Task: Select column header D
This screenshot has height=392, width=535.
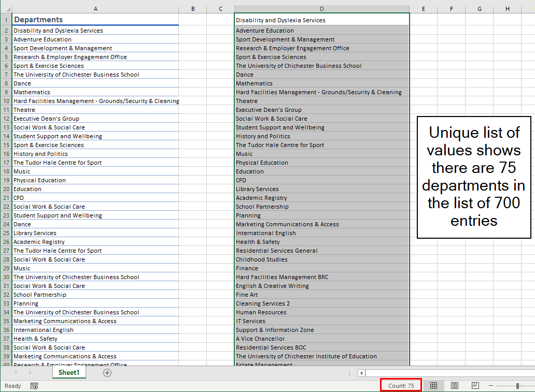Action: click(321, 9)
